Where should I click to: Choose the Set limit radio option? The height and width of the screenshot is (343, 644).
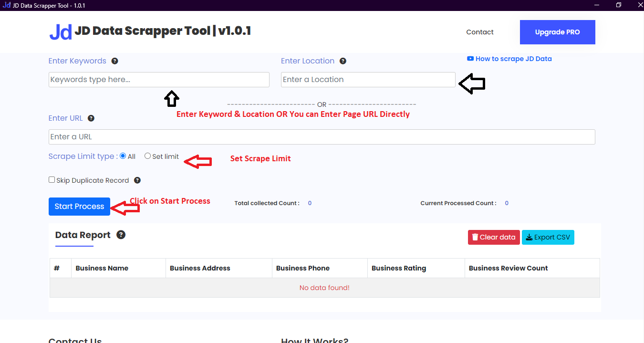(147, 156)
